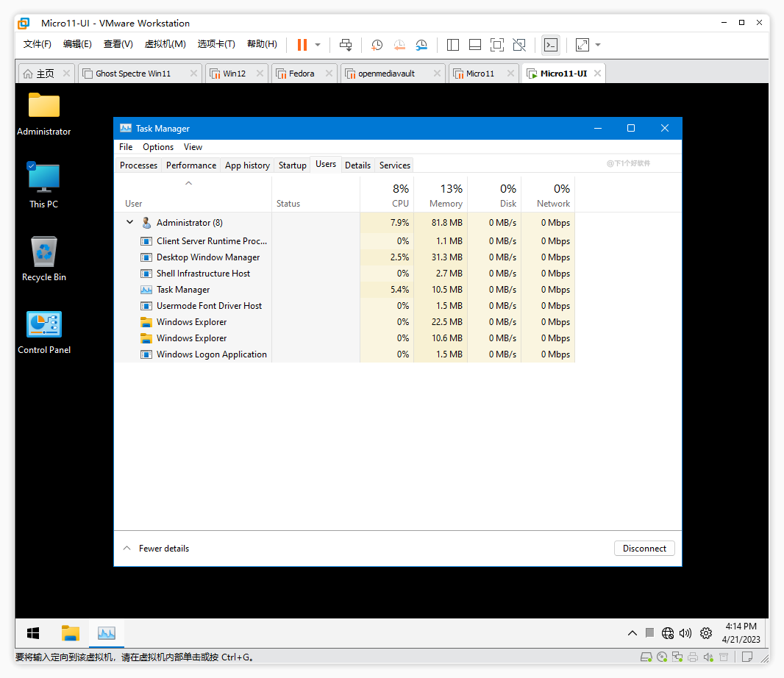Click the console view toolbar icon
The image size is (784, 678).
(550, 45)
